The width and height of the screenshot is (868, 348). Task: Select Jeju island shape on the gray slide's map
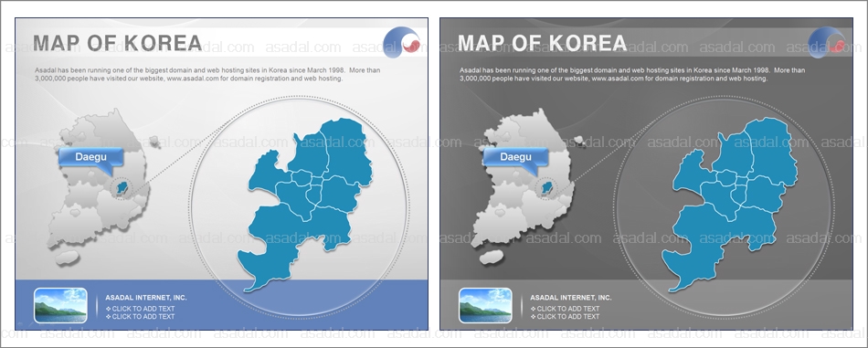click(492, 258)
